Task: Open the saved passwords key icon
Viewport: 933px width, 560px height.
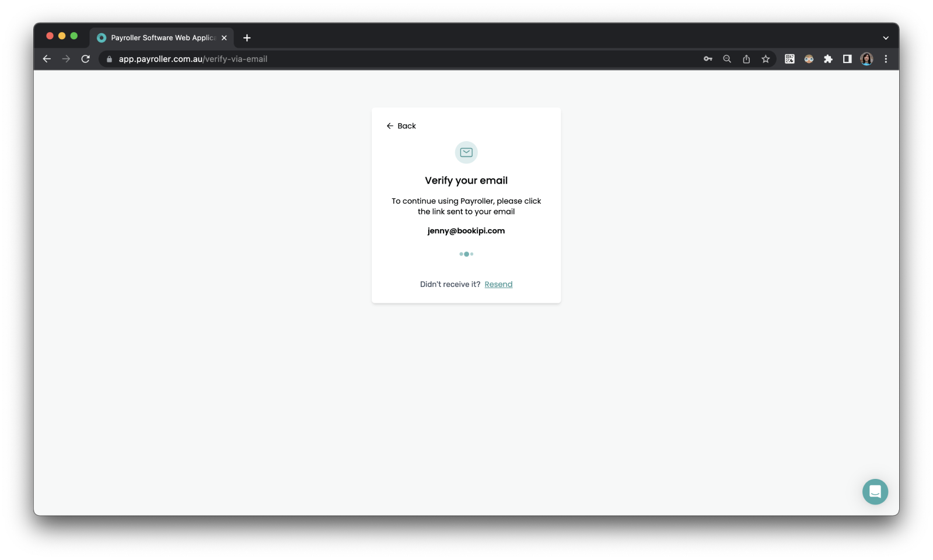Action: click(x=708, y=59)
